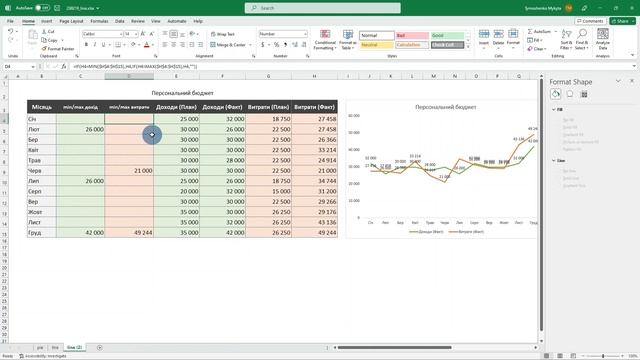Viewport: 640px width, 360px height.
Task: Click the Format Painter brush icon
Action: (44, 49)
